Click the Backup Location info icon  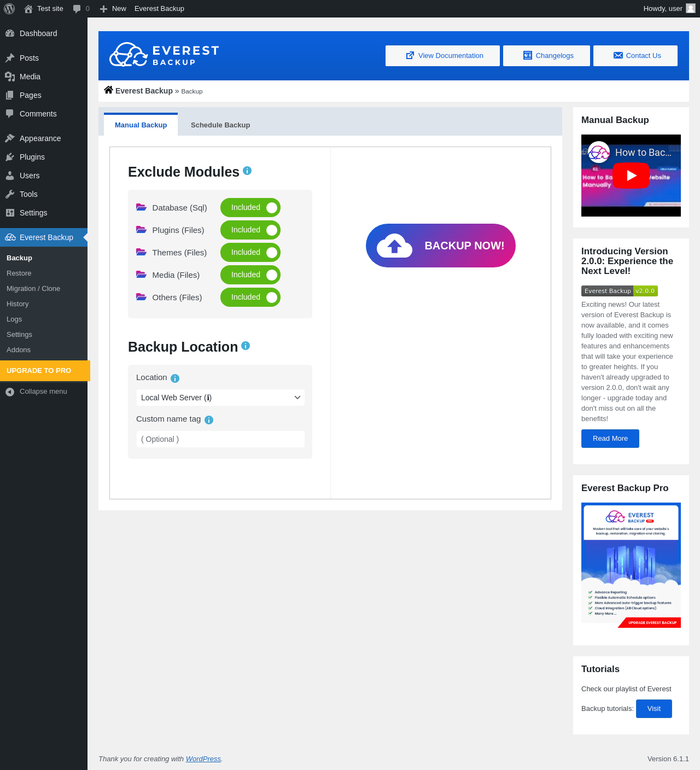click(x=246, y=346)
